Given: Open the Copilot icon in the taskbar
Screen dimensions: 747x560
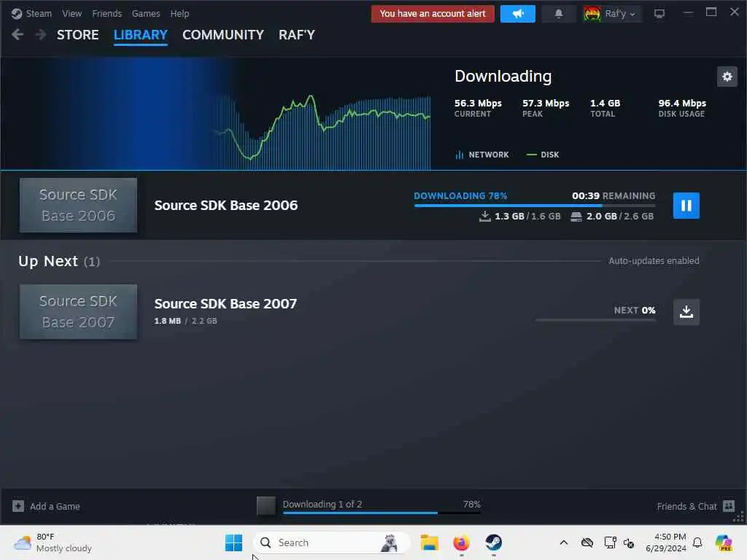Looking at the screenshot, I should tap(723, 542).
